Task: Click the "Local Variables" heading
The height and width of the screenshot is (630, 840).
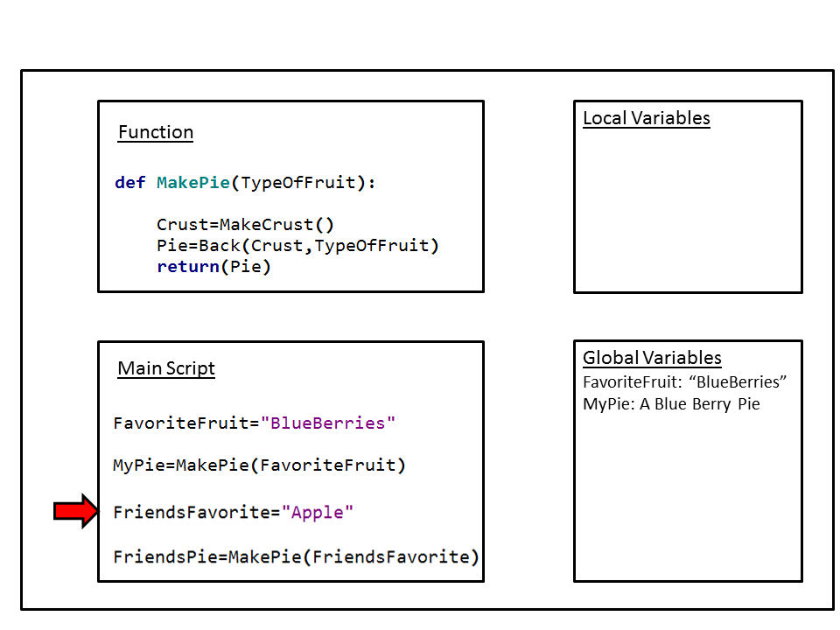Action: point(646,119)
